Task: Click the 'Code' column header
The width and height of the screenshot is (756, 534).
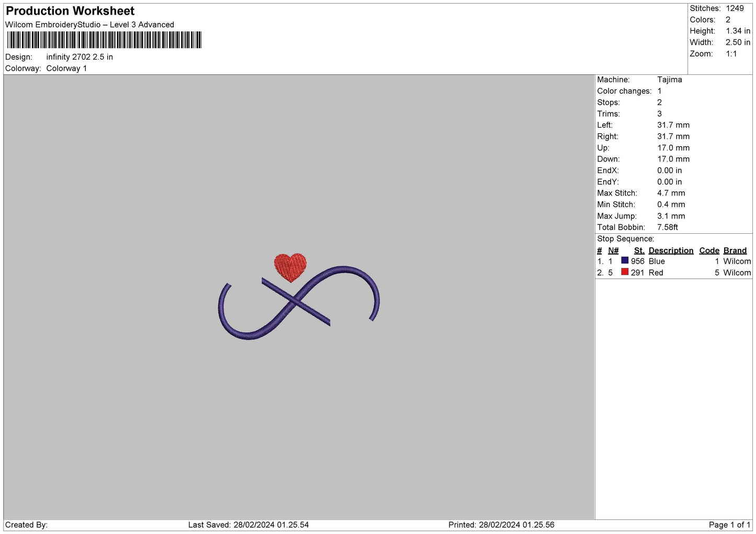Action: tap(709, 251)
